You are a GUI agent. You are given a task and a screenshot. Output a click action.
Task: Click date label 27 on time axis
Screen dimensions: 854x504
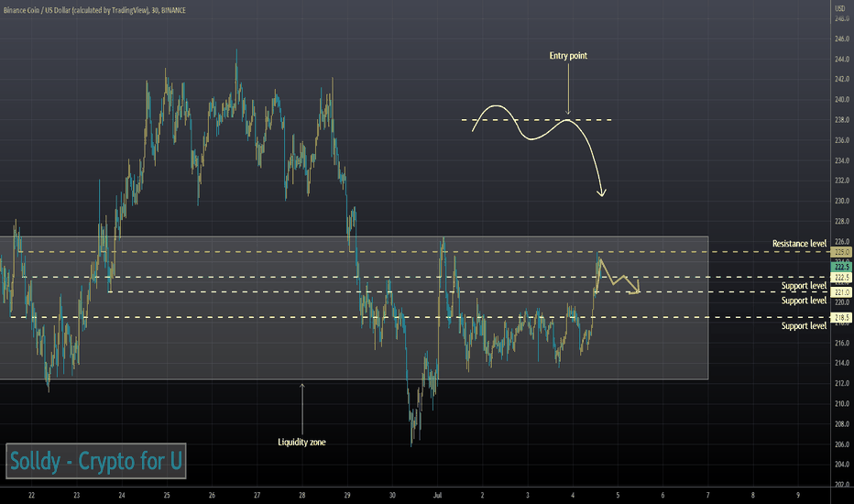click(257, 495)
